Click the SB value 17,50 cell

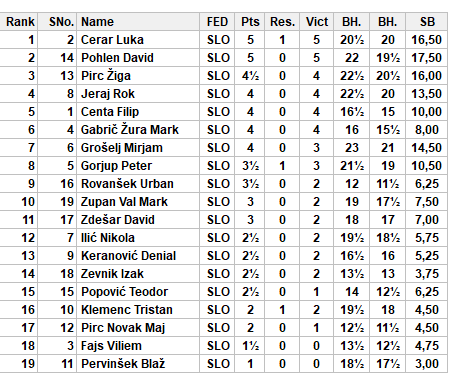[x=427, y=58]
